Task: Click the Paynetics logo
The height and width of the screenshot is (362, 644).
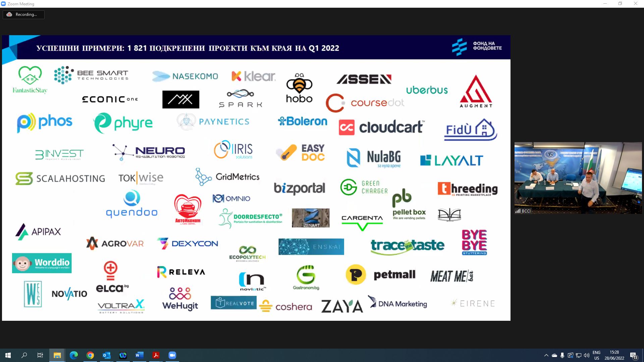Action: [213, 121]
